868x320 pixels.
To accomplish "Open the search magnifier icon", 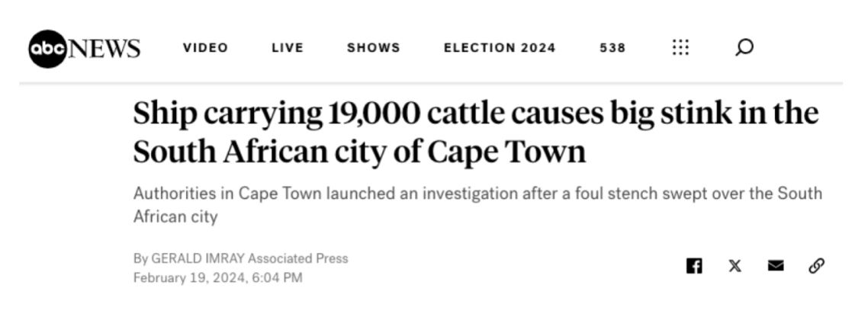I will 744,47.
